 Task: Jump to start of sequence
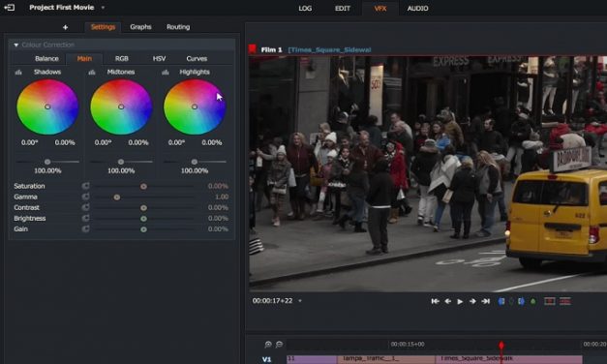(x=435, y=301)
